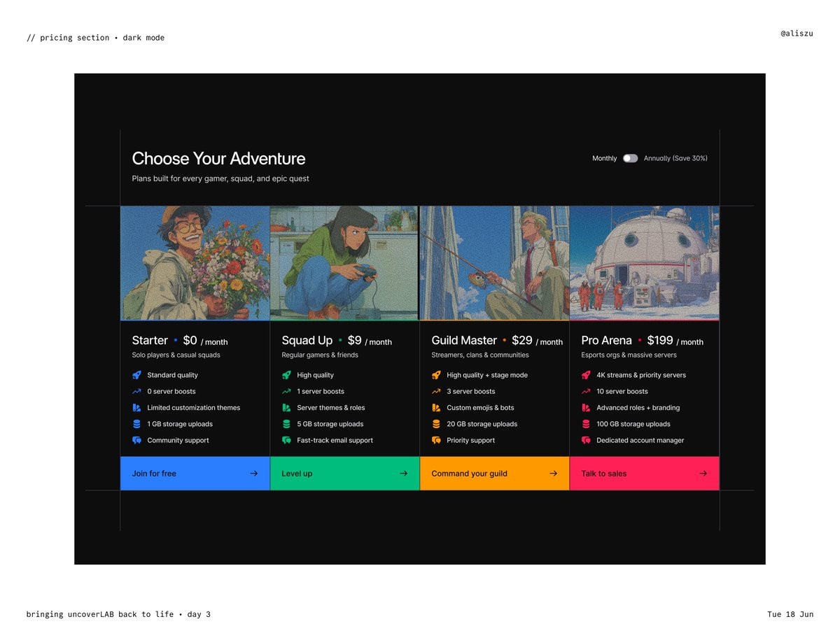This screenshot has height=638, width=840.
Task: Click 'Esports orgs & massive servers' text
Action: coord(629,355)
